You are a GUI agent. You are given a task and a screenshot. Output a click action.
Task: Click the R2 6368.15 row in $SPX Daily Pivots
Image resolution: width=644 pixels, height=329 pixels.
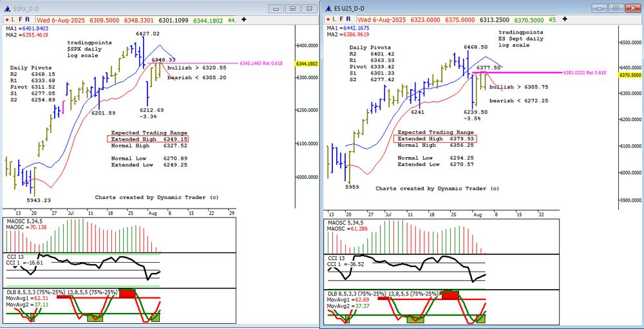pyautogui.click(x=32, y=74)
